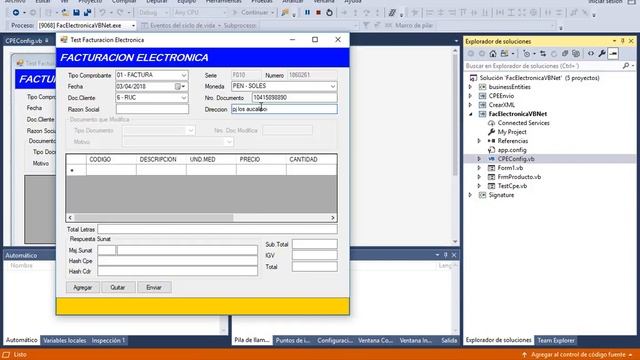Click the Undo toolbar icon
The height and width of the screenshot is (360, 640).
click(x=102, y=13)
